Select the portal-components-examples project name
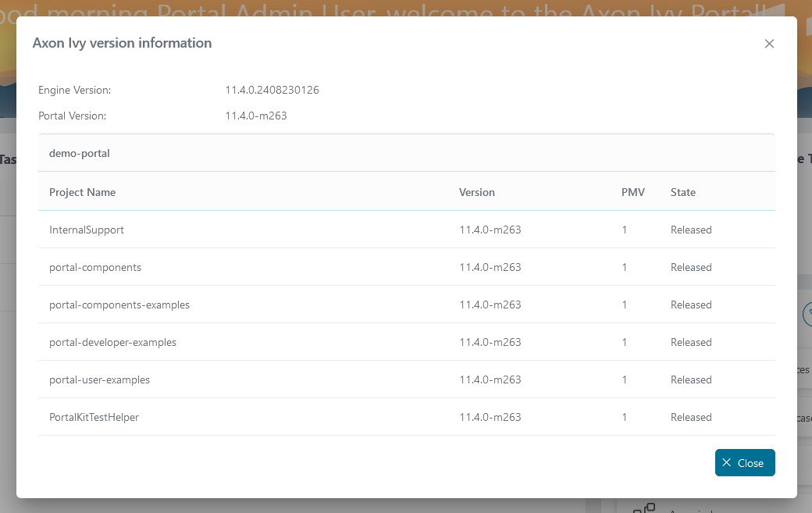This screenshot has width=812, height=513. click(x=119, y=305)
